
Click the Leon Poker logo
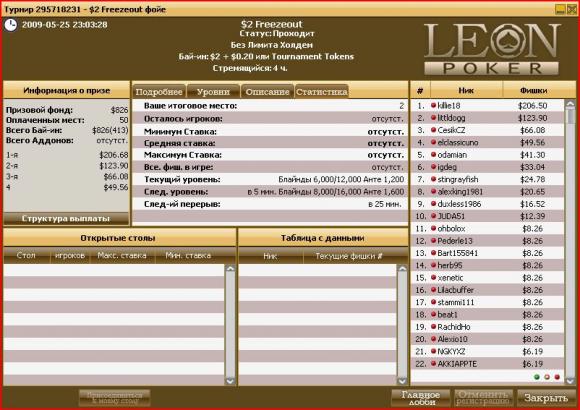(492, 49)
